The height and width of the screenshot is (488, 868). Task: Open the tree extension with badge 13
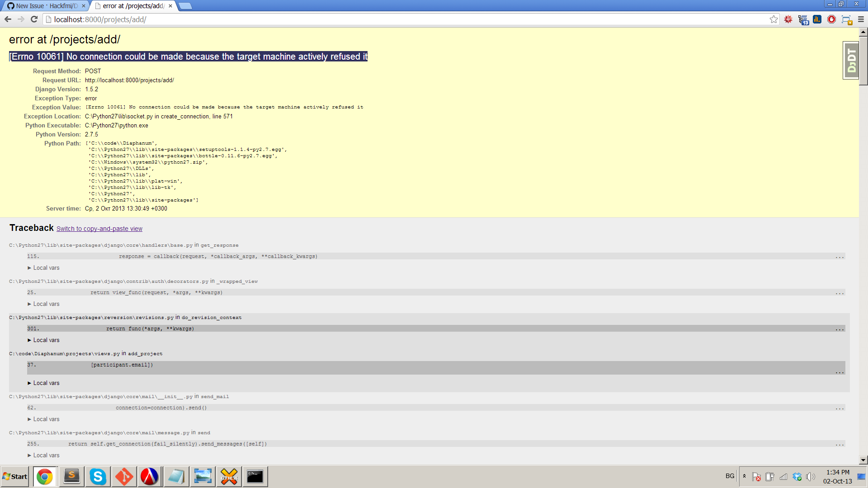coord(803,19)
